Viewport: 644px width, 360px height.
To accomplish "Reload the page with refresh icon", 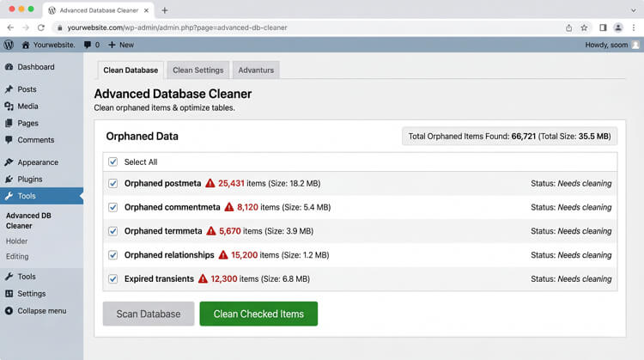I will pyautogui.click(x=41, y=27).
